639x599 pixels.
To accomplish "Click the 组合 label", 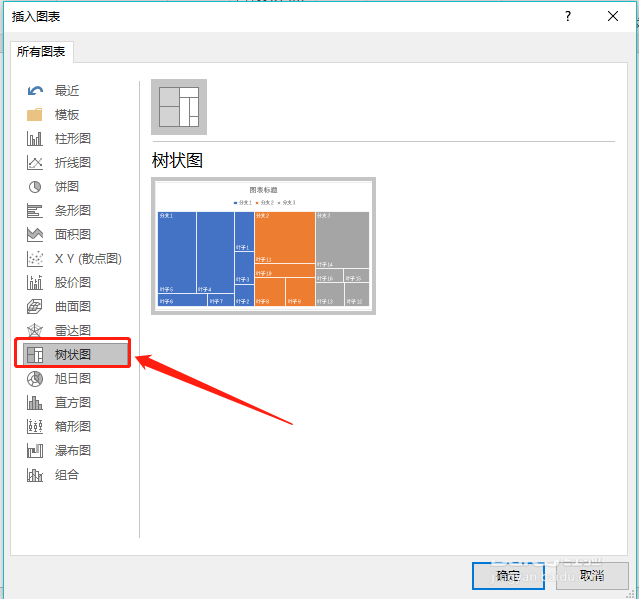I will pyautogui.click(x=67, y=474).
